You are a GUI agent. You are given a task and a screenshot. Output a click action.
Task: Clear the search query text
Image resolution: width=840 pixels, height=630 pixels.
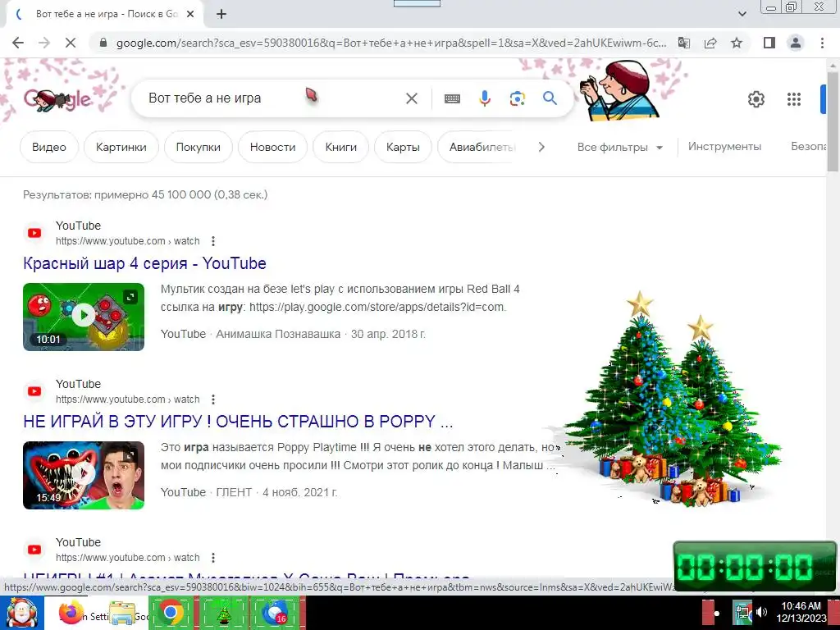click(x=412, y=98)
